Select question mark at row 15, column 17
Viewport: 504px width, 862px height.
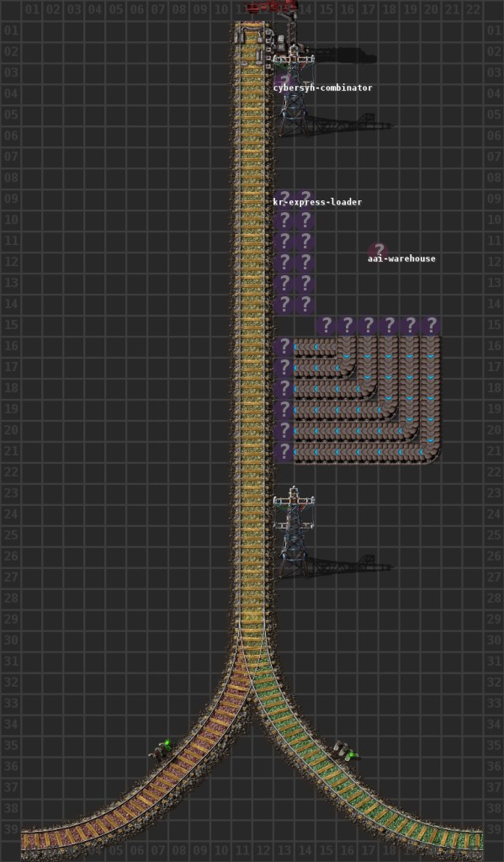coord(368,326)
